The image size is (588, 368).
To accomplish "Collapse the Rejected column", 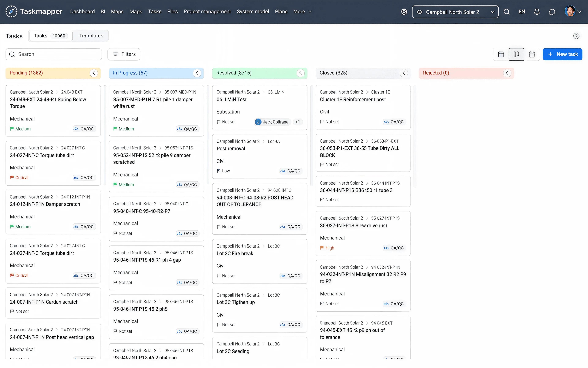I will (x=507, y=73).
